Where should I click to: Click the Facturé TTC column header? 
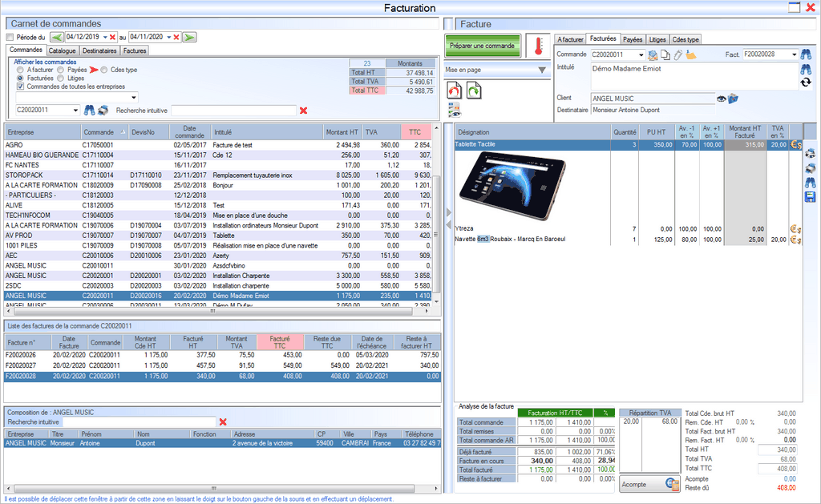280,342
